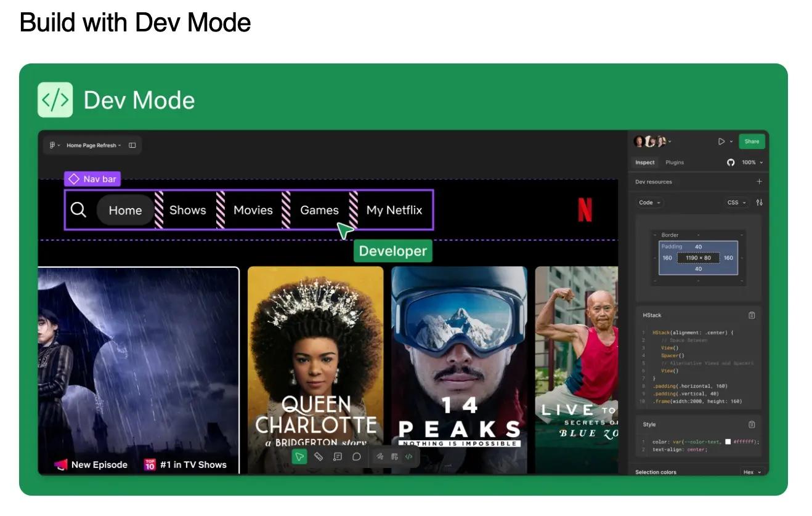Open the 100% zoom dropdown
The width and height of the screenshot is (812, 516).
tap(752, 163)
